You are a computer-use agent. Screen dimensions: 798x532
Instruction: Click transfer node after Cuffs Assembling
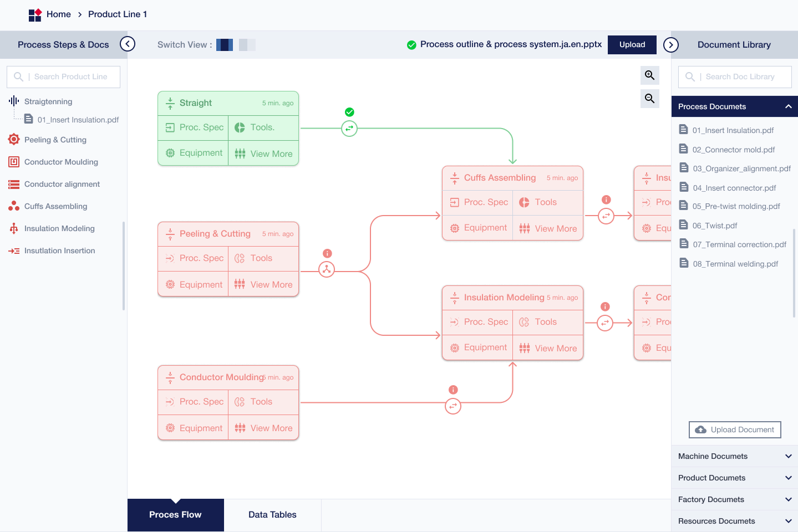[x=606, y=216]
